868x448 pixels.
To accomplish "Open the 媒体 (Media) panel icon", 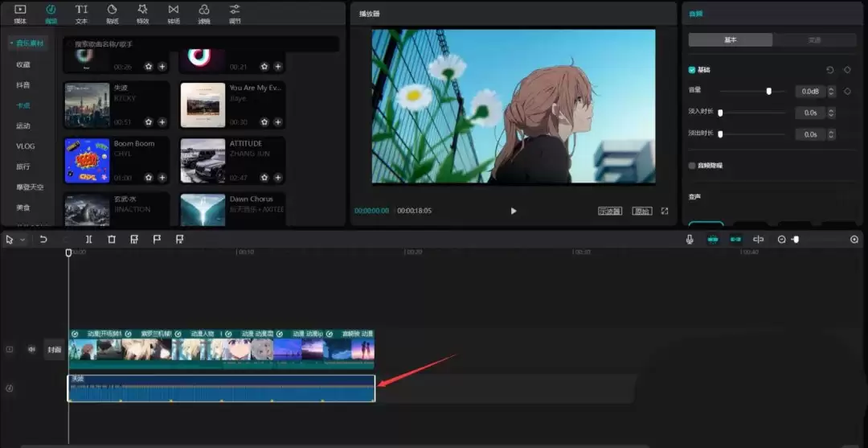I will (x=20, y=13).
